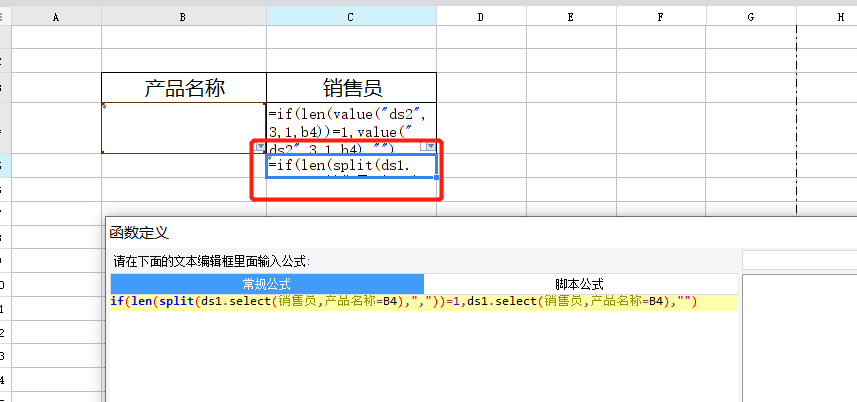The image size is (857, 402).
Task: Switch to 脚本公式 tab
Action: coord(580,284)
